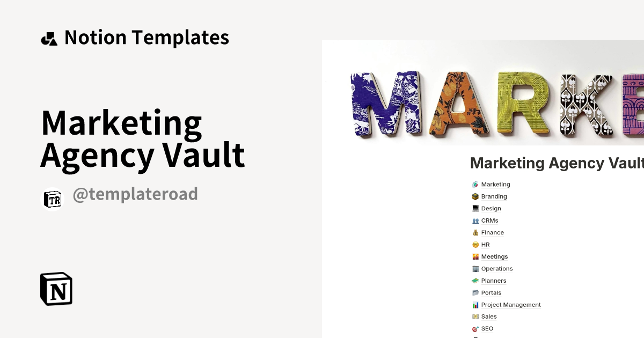Click the Marketing chart emoji icon
Screen dimensions: 644x338
[x=475, y=184]
